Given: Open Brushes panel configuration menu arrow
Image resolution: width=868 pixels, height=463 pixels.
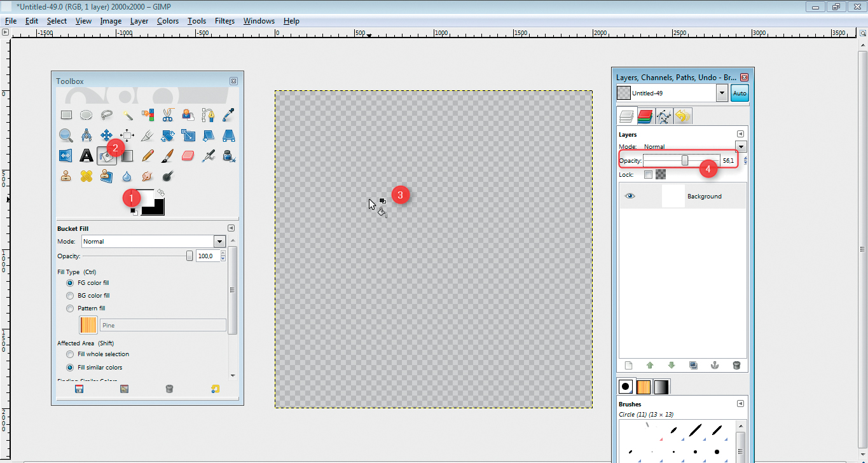Looking at the screenshot, I should (x=740, y=404).
